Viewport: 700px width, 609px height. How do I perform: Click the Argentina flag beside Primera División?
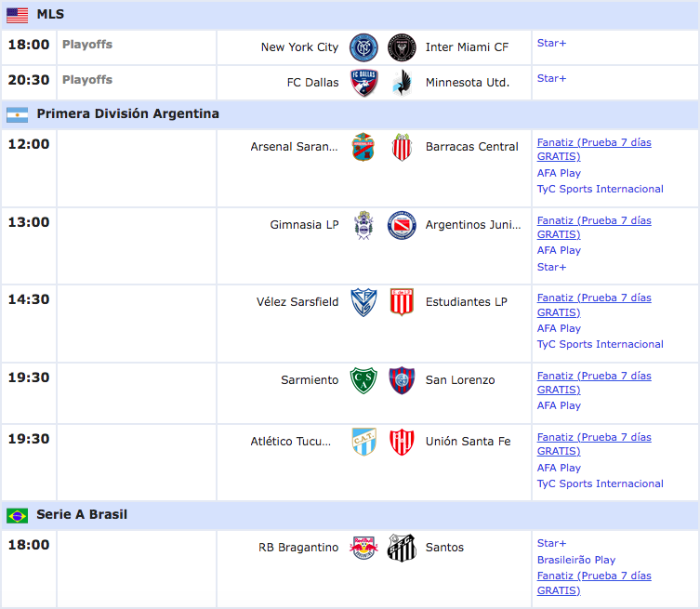click(x=18, y=114)
